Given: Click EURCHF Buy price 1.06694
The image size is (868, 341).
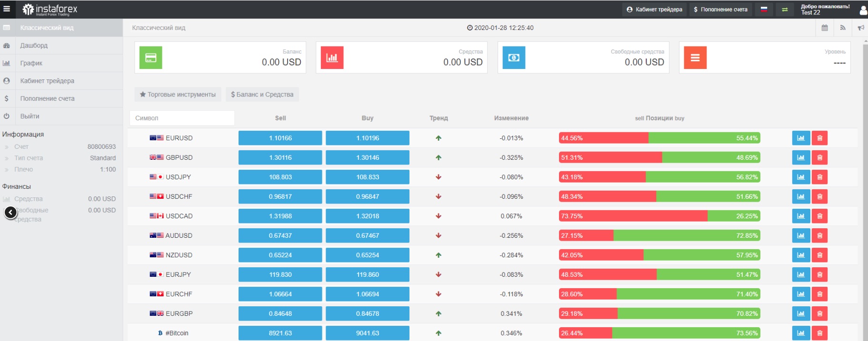Looking at the screenshot, I should tap(368, 294).
